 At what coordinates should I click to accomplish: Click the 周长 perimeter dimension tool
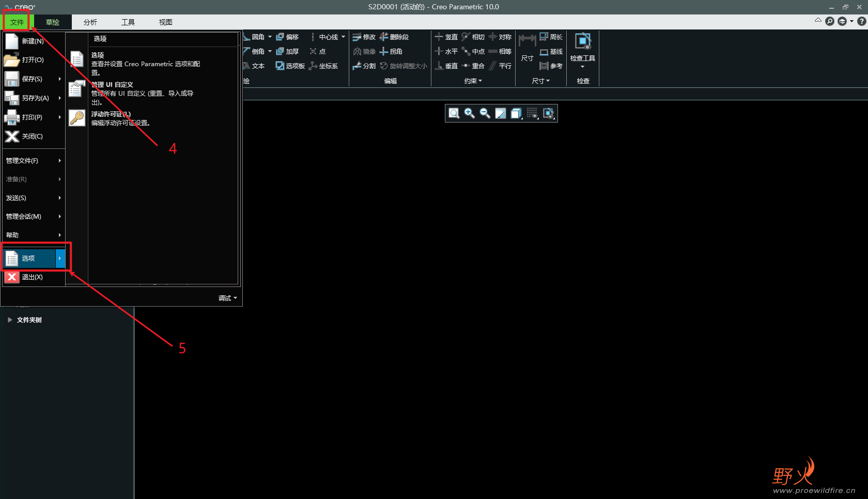coord(551,37)
